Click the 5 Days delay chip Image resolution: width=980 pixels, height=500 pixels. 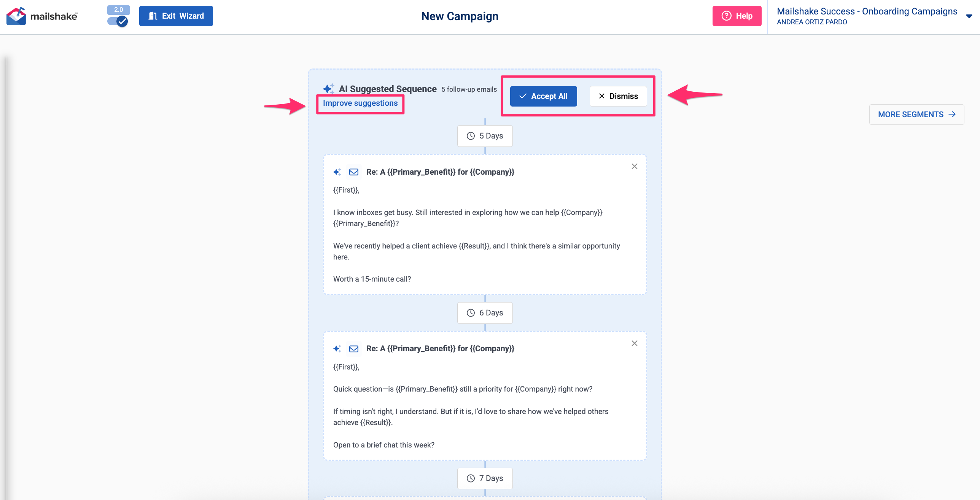pos(485,136)
